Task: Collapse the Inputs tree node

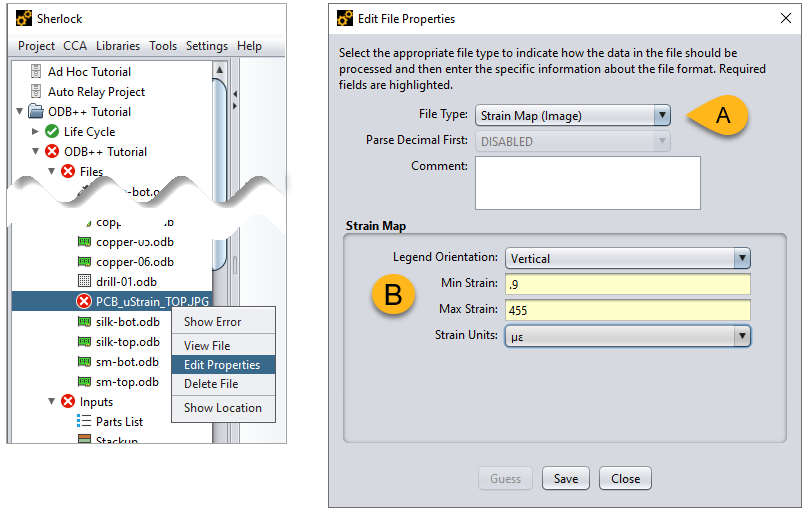Action: [x=52, y=402]
